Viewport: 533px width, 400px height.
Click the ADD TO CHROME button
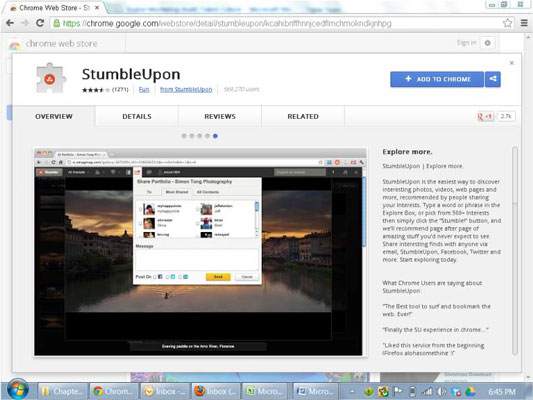point(437,79)
